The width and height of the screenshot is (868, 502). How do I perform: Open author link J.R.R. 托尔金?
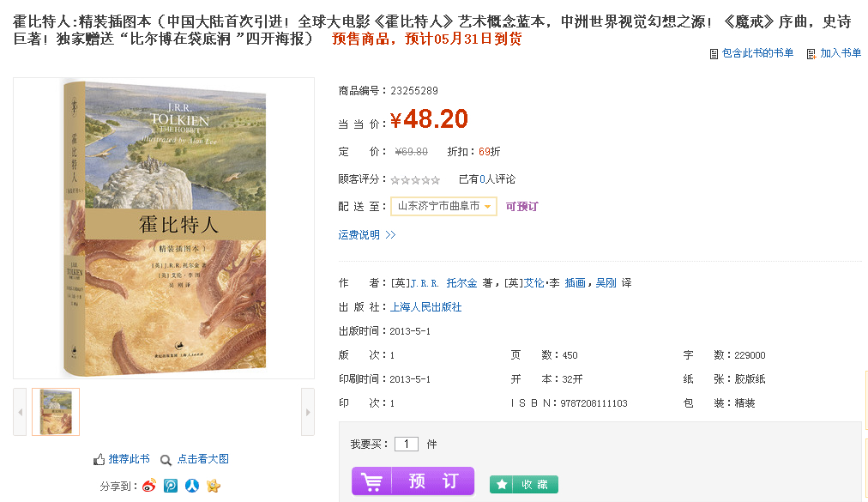[x=443, y=282]
